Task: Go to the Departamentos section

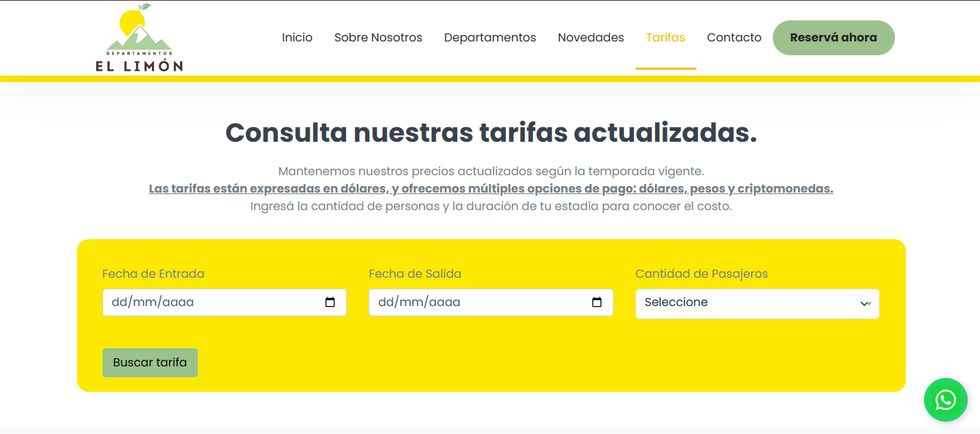Action: tap(489, 37)
